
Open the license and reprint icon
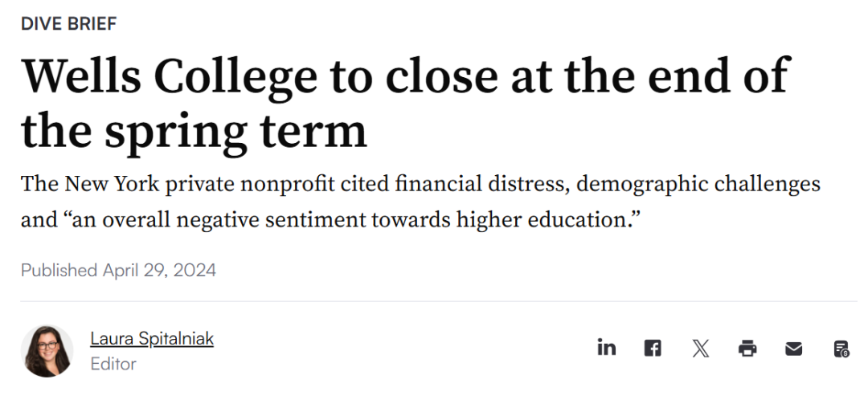841,349
